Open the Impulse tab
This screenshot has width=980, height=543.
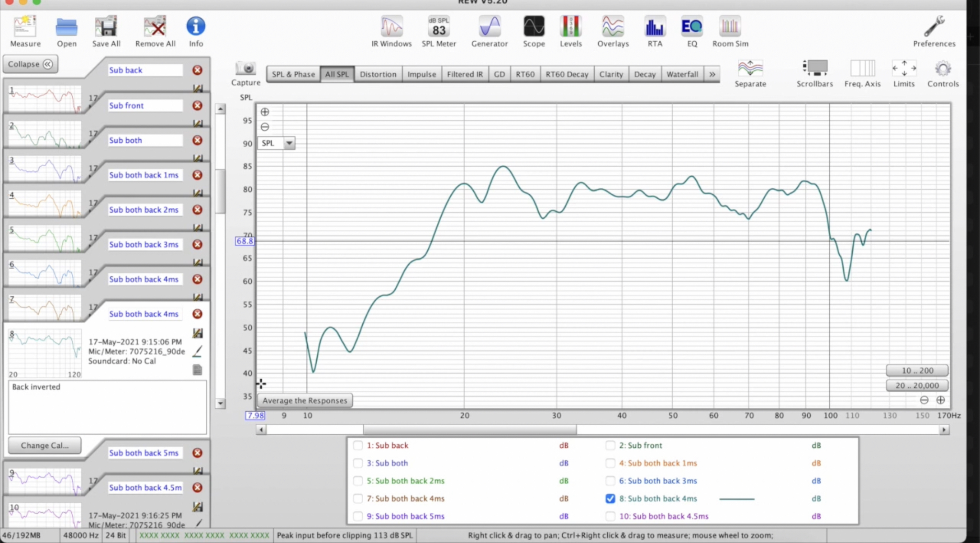[x=422, y=74]
